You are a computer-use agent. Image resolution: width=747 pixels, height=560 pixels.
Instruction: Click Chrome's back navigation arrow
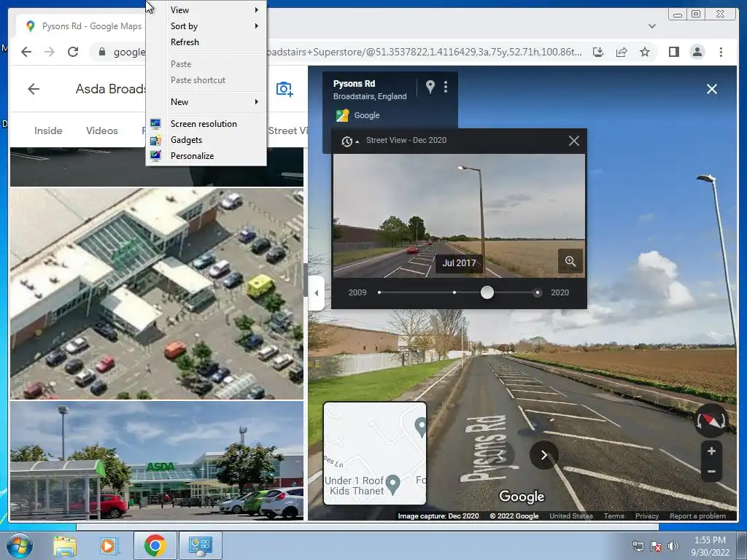coord(26,52)
